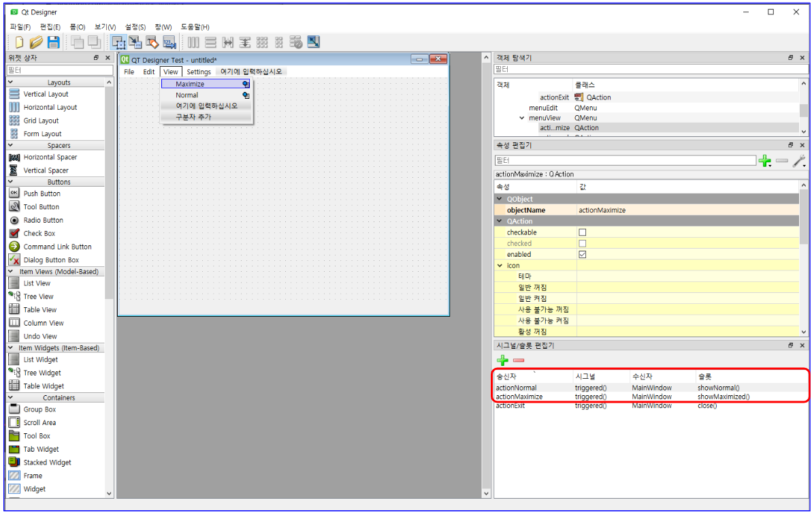
Task: Collapse Item Widgets (Item-Based) category
Action: (10, 347)
